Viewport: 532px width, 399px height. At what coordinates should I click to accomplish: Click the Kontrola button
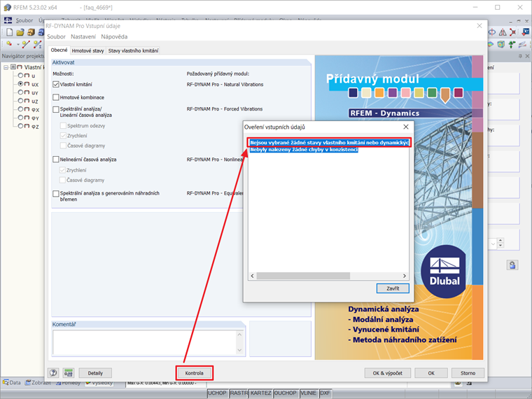(x=194, y=373)
